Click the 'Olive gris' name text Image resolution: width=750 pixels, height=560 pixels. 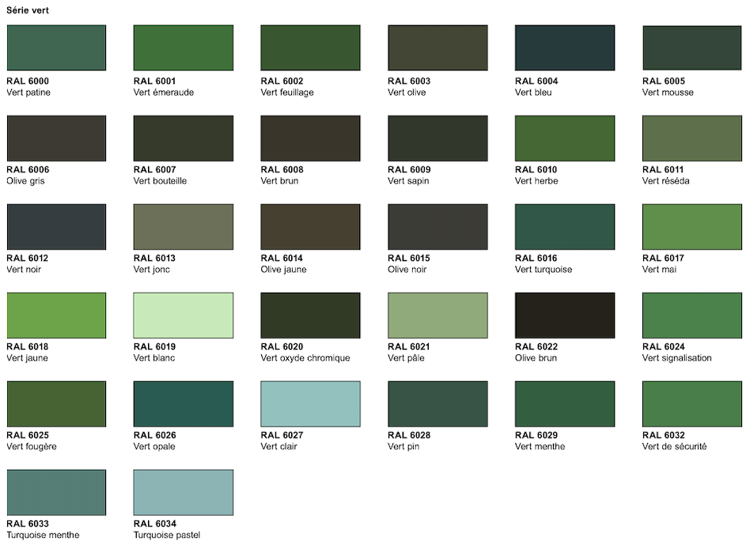(x=25, y=181)
